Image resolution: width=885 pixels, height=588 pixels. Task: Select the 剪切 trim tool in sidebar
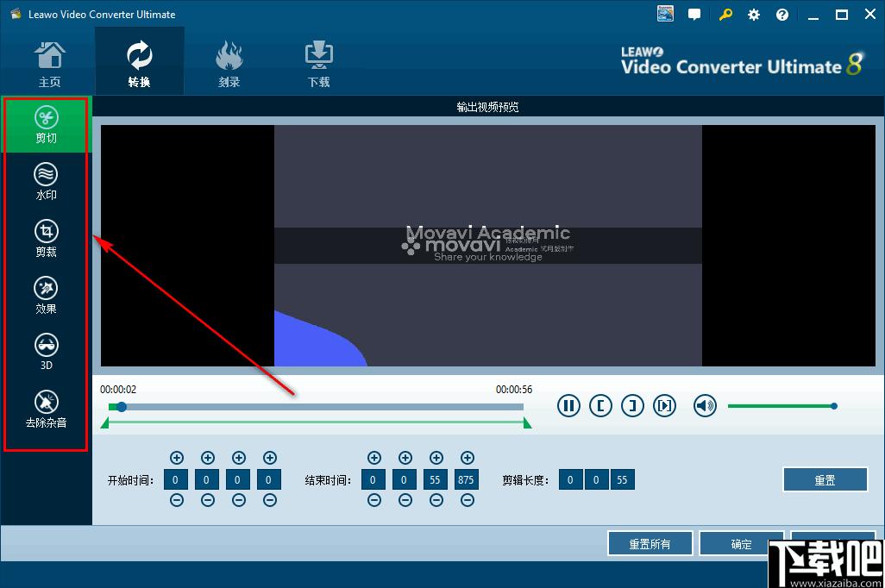coord(47,125)
